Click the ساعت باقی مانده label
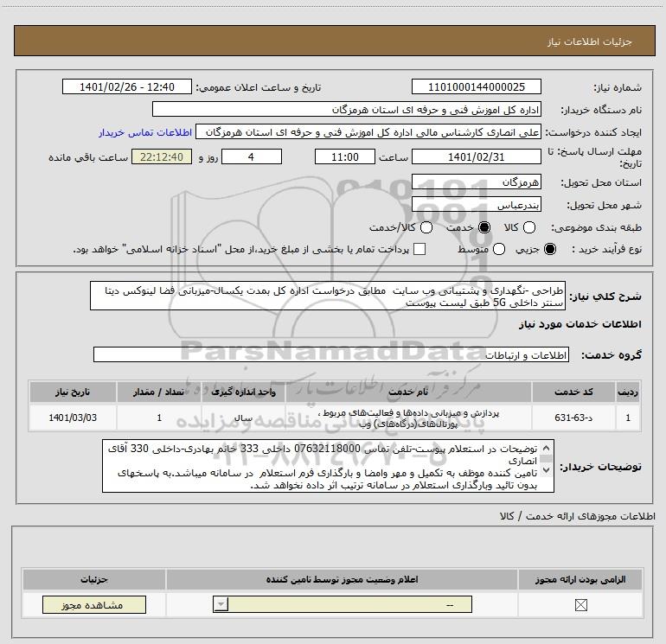666x644 pixels. tap(88, 157)
